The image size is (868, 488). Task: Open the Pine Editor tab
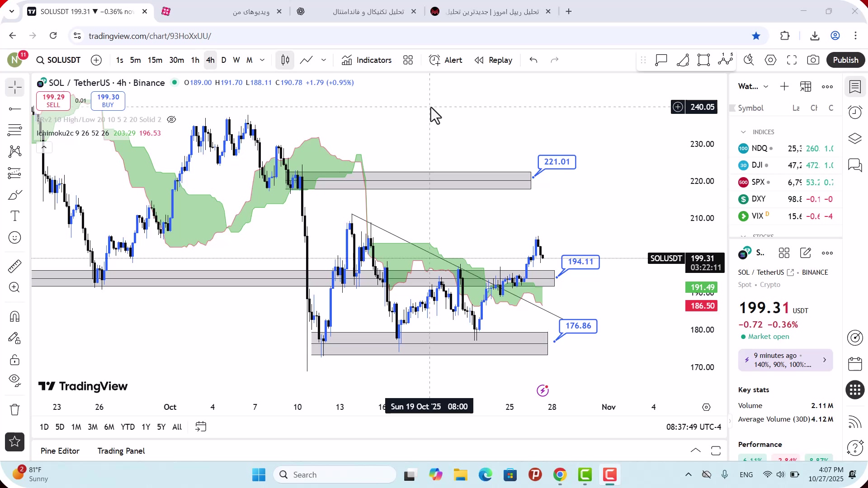[60, 451]
